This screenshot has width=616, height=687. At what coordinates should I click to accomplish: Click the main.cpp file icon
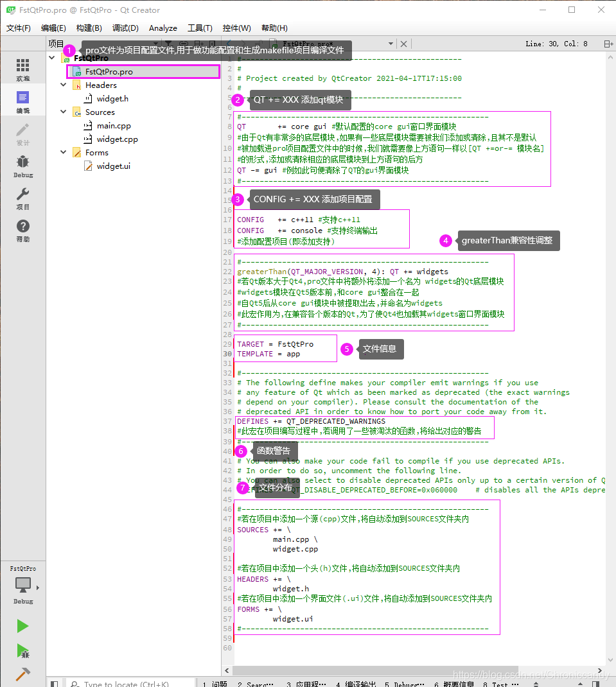point(88,126)
